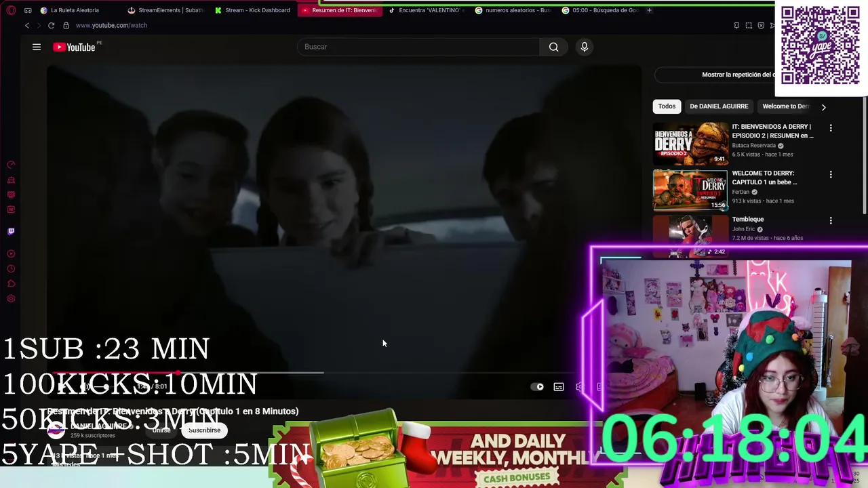Open history clock icon in Opera sidebar

(11, 268)
